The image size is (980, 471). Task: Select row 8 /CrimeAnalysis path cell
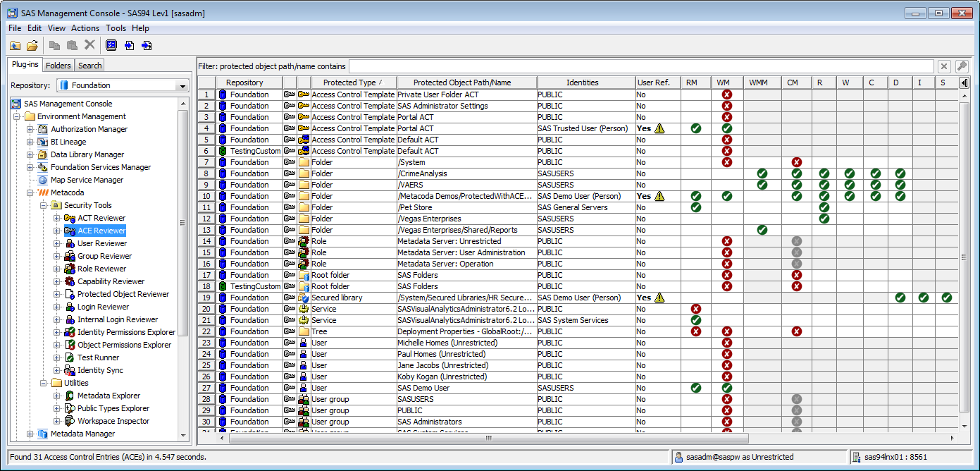click(x=466, y=173)
